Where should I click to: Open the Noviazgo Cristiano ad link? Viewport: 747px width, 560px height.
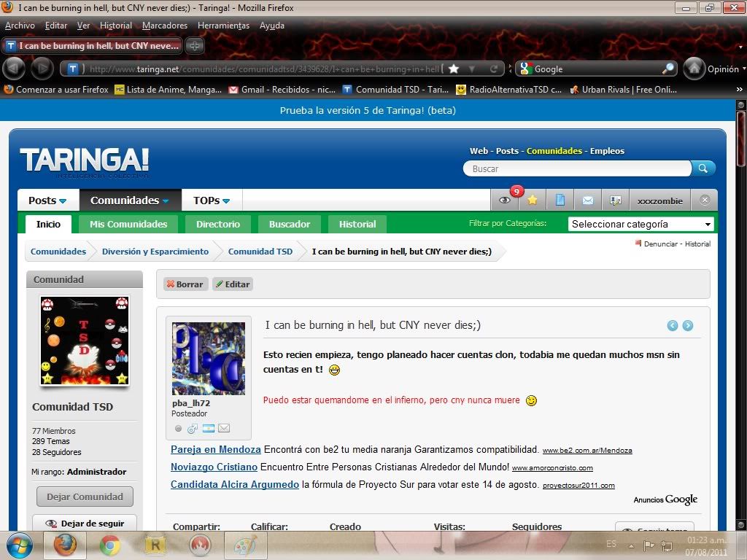tap(214, 467)
